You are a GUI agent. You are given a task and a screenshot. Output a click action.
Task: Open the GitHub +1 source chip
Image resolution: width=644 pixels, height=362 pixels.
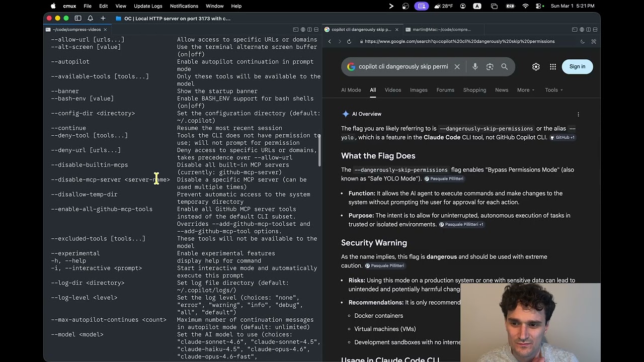(562, 137)
